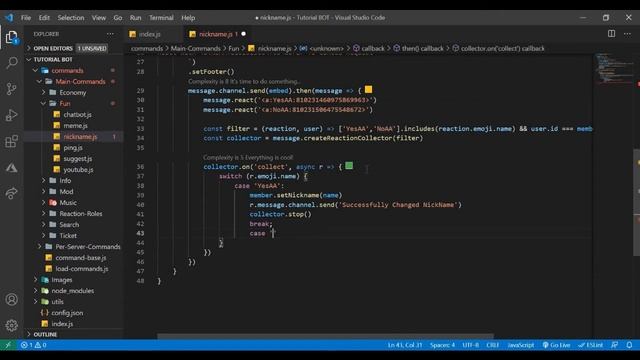
Task: Open config.json file
Action: (x=73, y=313)
